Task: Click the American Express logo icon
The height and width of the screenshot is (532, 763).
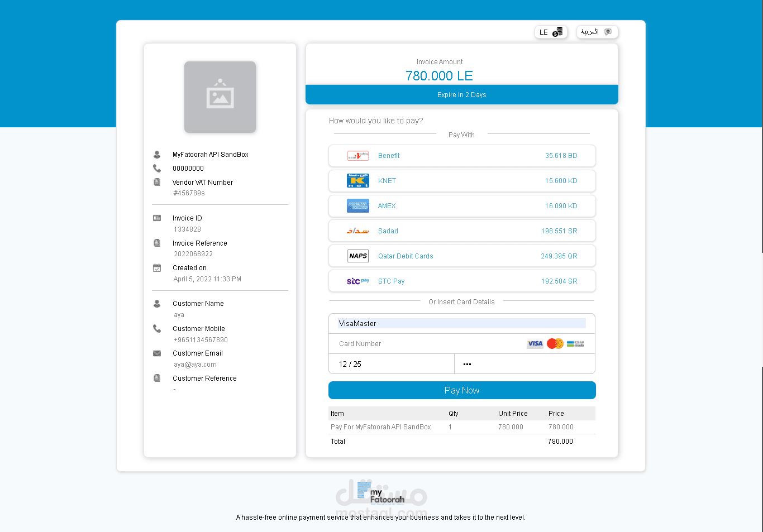Action: pos(358,205)
